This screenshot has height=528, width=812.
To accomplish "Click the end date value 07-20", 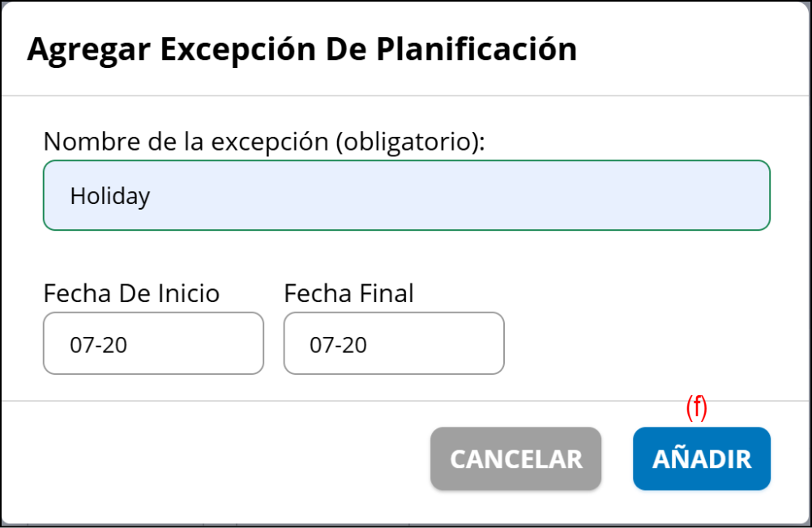I will (339, 345).
